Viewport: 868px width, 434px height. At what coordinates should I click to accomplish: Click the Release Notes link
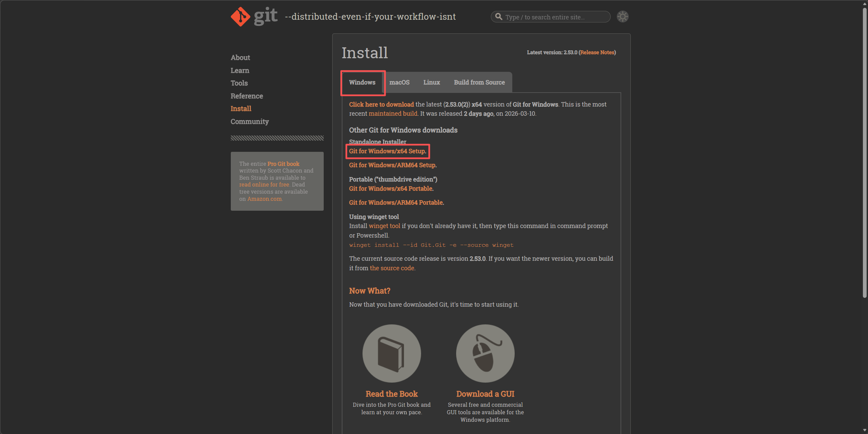(597, 52)
